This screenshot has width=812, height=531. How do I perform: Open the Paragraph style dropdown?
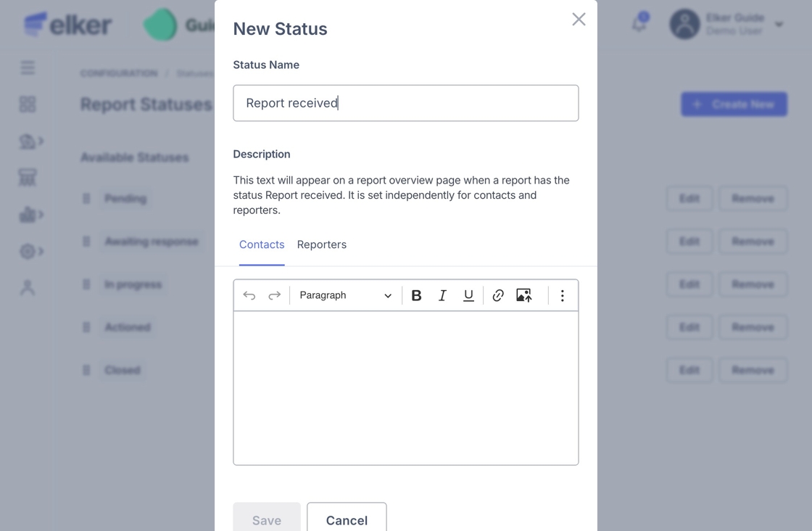click(x=345, y=295)
